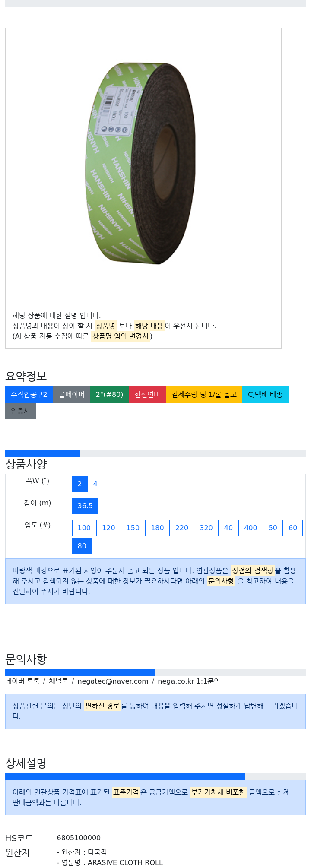Choose width option 2

(80, 484)
